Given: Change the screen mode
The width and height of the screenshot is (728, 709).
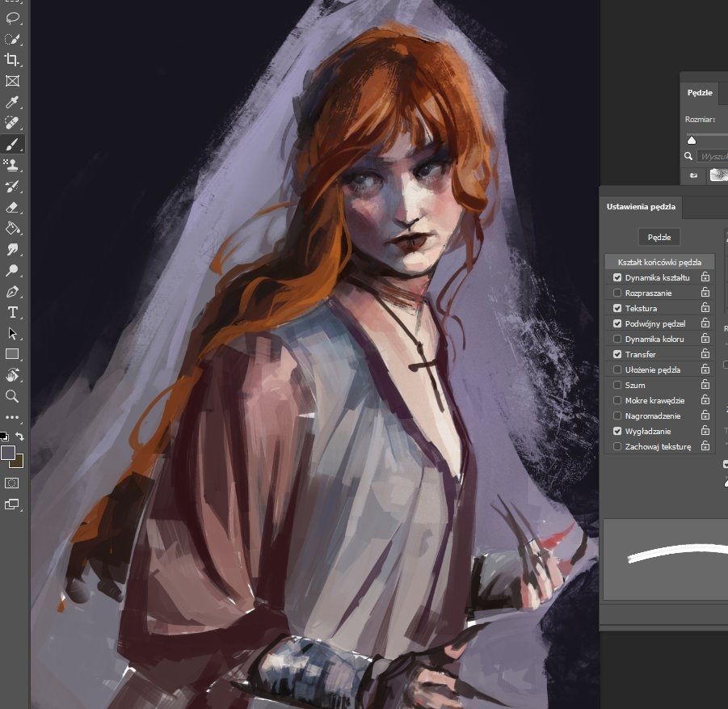Looking at the screenshot, I should tap(11, 504).
